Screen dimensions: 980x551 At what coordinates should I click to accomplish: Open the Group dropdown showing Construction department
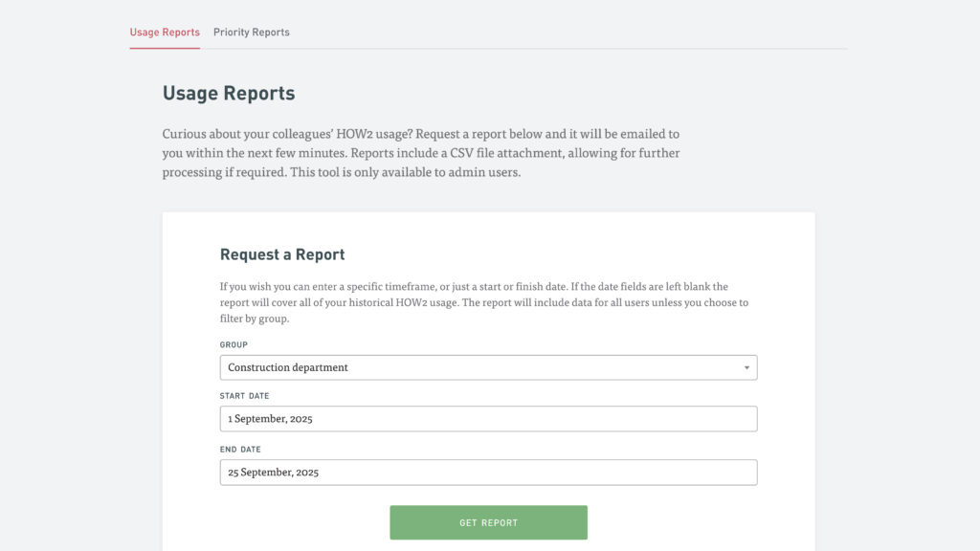click(x=488, y=367)
